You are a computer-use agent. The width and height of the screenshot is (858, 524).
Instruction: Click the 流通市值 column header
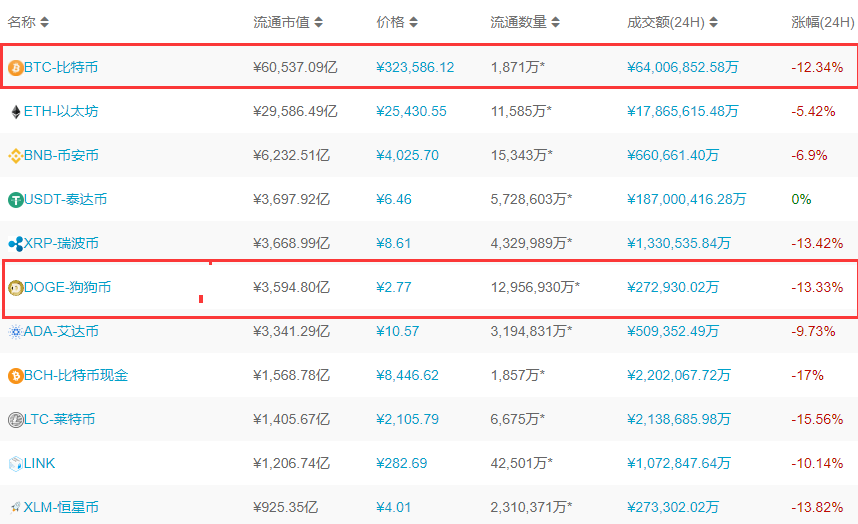coord(281,22)
